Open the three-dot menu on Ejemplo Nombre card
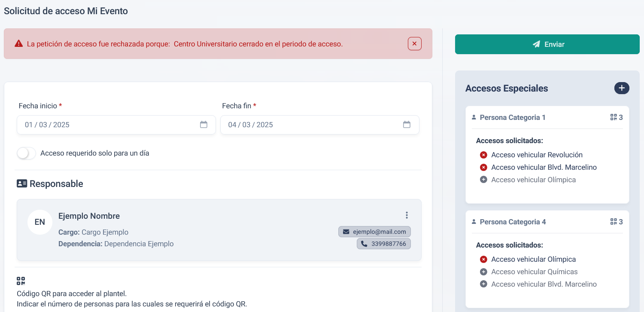 click(407, 215)
